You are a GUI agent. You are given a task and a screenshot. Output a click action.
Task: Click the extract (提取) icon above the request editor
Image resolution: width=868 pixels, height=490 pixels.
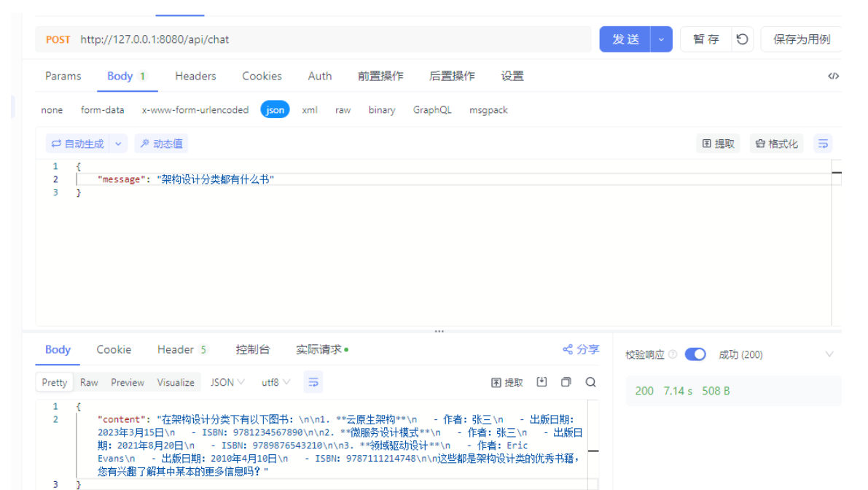coord(718,143)
